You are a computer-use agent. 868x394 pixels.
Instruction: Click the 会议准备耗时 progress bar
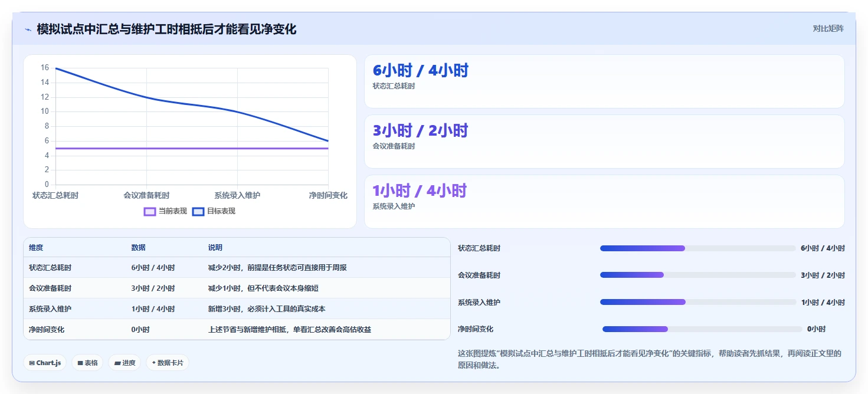click(698, 275)
